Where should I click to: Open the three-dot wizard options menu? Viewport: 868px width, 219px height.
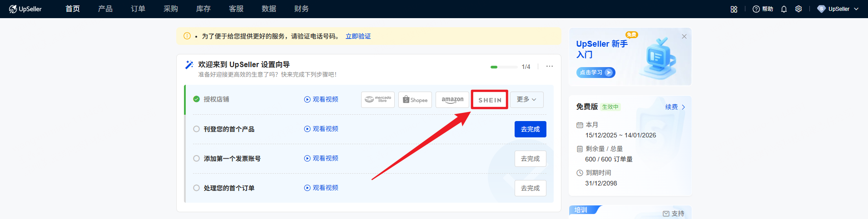[x=550, y=66]
